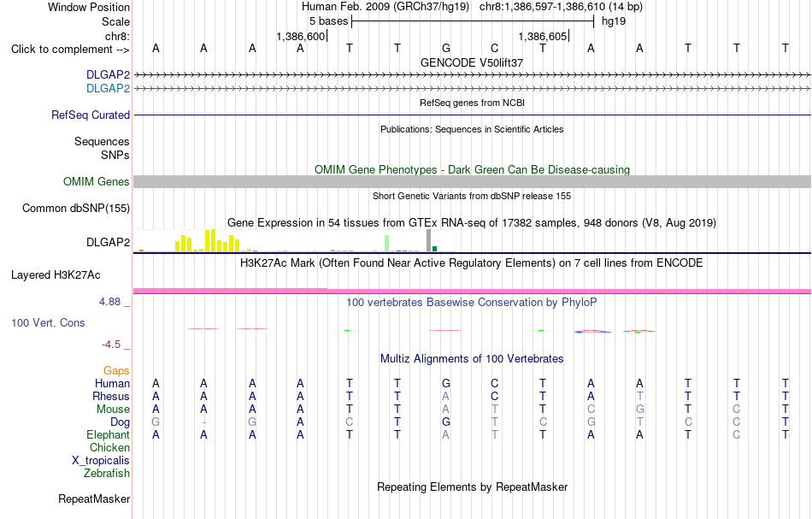The height and width of the screenshot is (519, 812).
Task: Click OMIM Gene Phenotypes green title
Action: click(472, 169)
